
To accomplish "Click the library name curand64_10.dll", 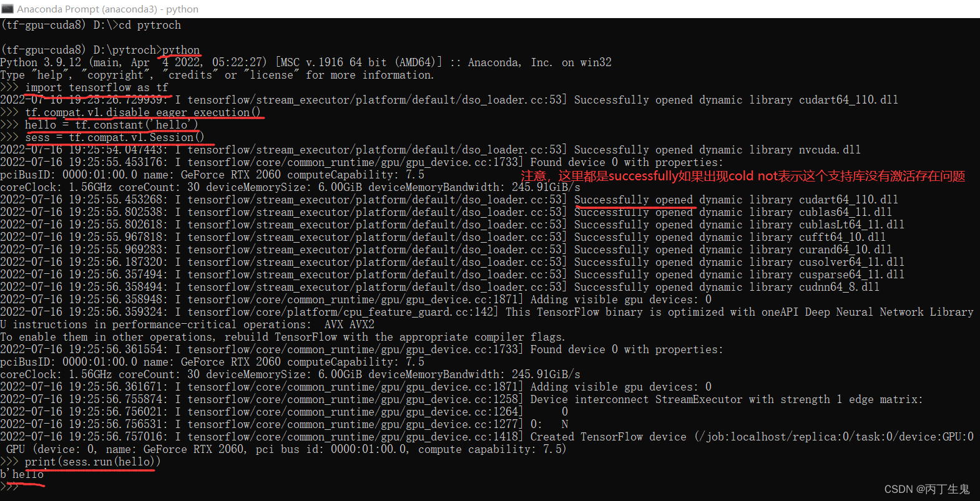I will (x=845, y=250).
